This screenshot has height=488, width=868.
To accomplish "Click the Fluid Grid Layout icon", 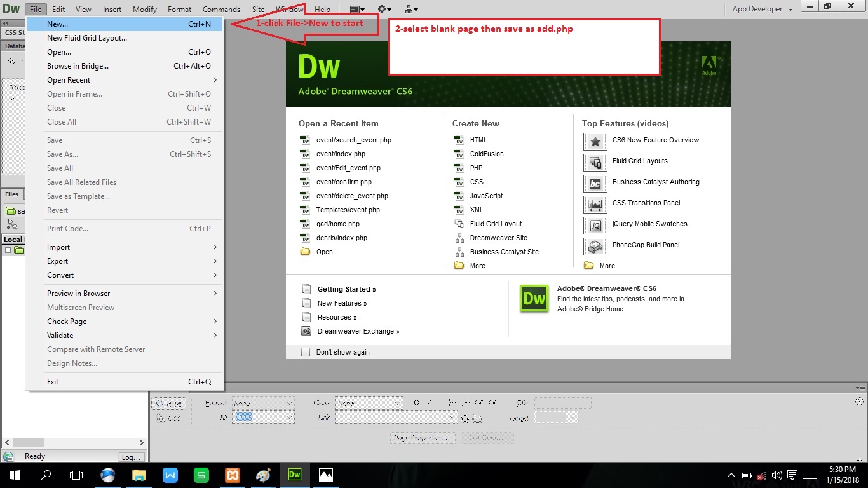I will (x=459, y=224).
